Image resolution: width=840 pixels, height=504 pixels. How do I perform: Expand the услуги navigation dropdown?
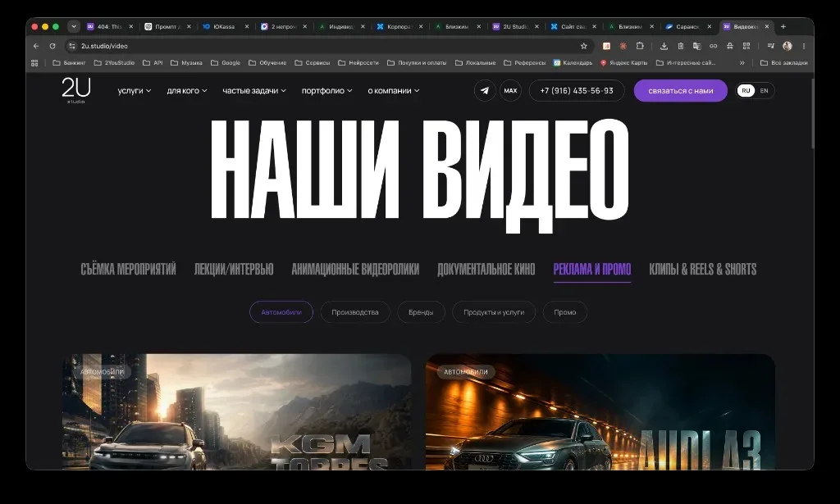tap(135, 90)
